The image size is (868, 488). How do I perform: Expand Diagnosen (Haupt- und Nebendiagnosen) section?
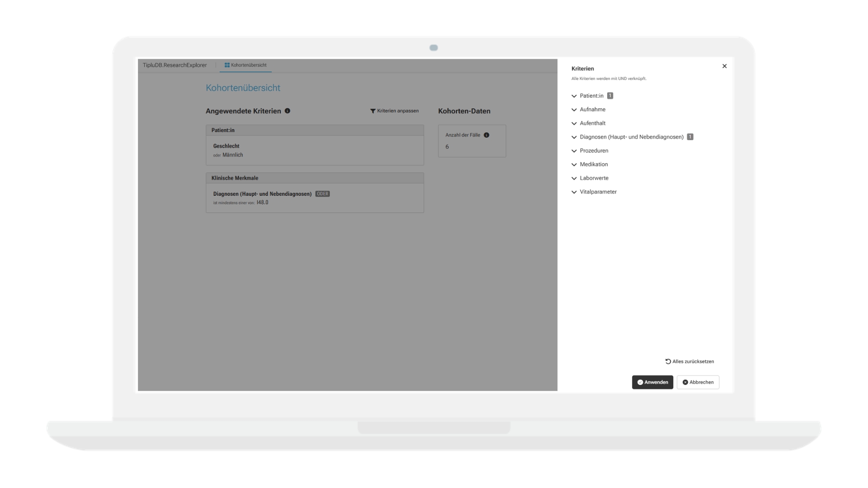coord(632,137)
